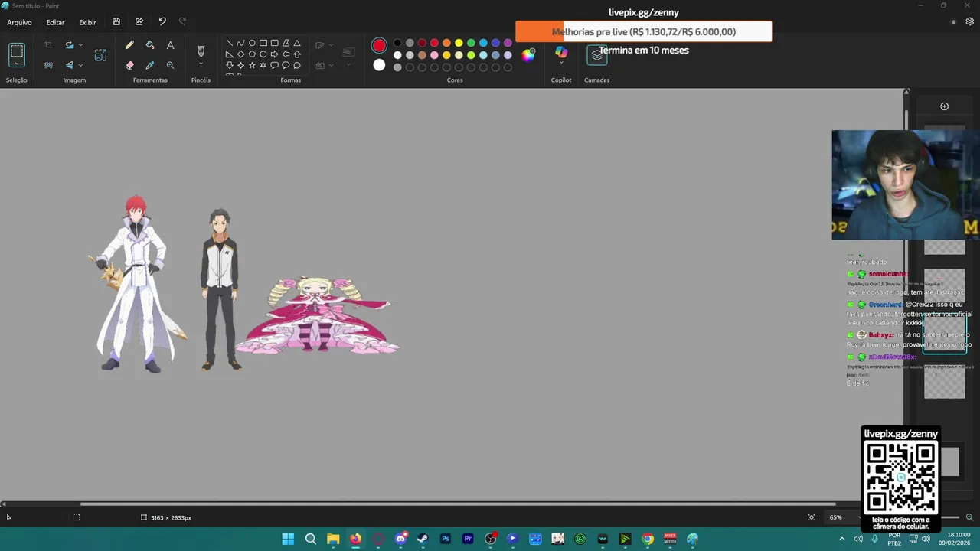Expand the Pincéis brush dropdown
Image resolution: width=980 pixels, height=551 pixels.
pos(201,64)
